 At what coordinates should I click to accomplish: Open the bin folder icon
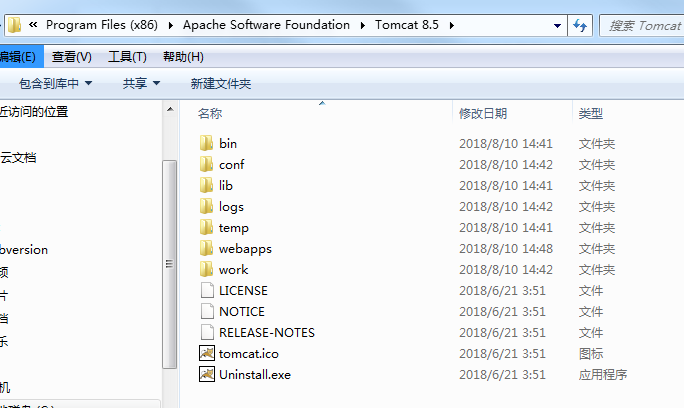click(x=206, y=143)
